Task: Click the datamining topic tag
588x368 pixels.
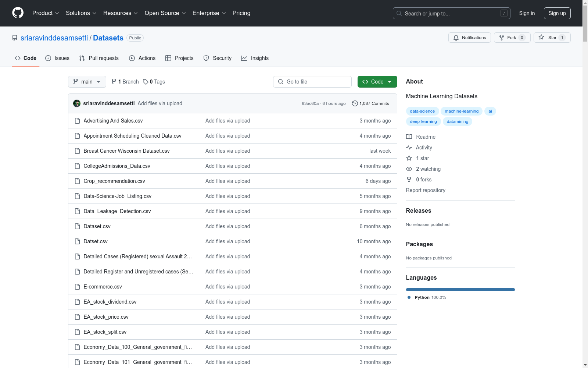Action: (458, 121)
